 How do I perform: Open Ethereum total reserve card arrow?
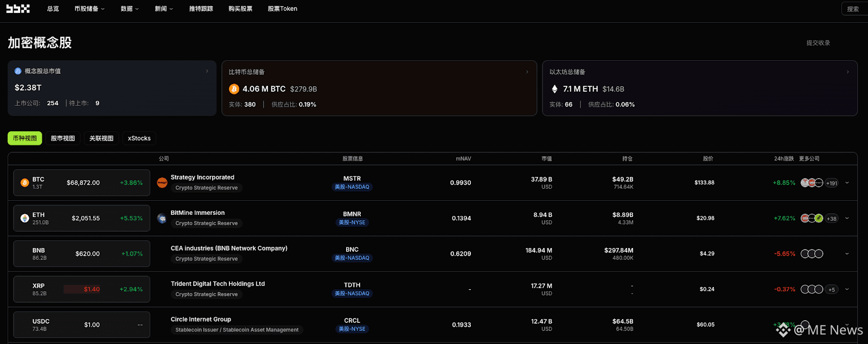pos(847,72)
